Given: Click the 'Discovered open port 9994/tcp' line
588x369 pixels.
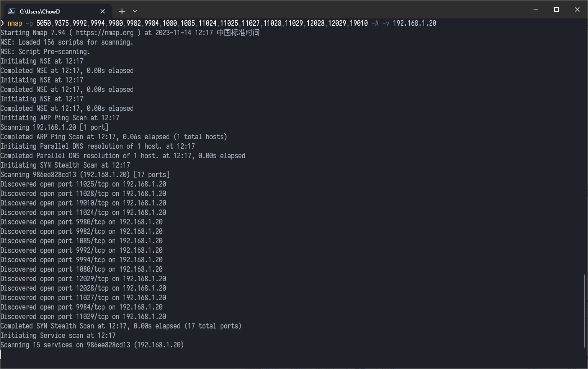Looking at the screenshot, I should pos(81,260).
